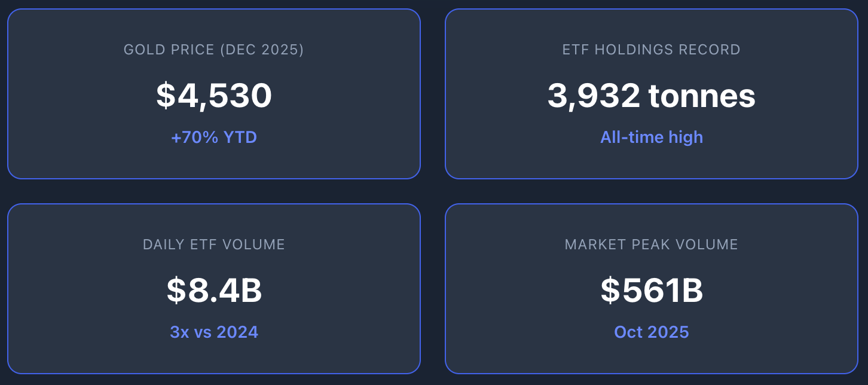Open the ETF holdings stat card
The height and width of the screenshot is (385, 868).
point(651,94)
